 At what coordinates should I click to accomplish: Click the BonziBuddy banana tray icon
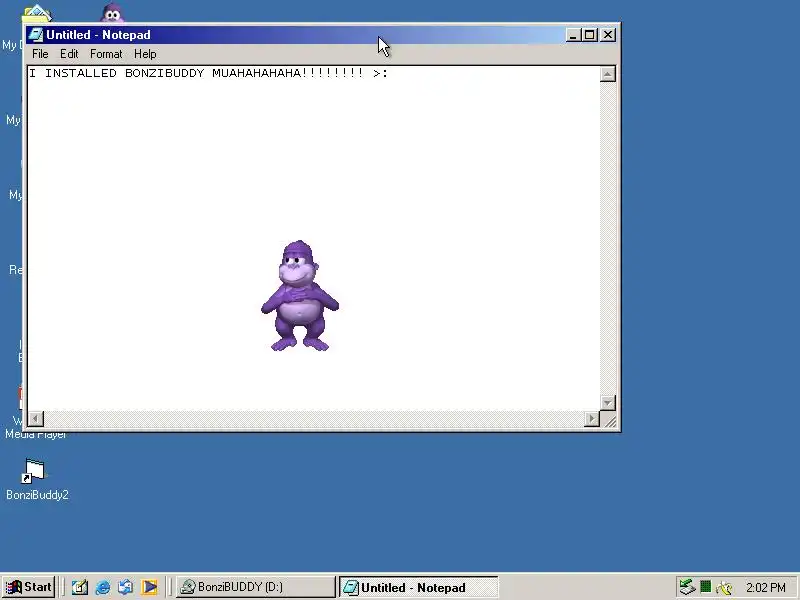point(724,588)
